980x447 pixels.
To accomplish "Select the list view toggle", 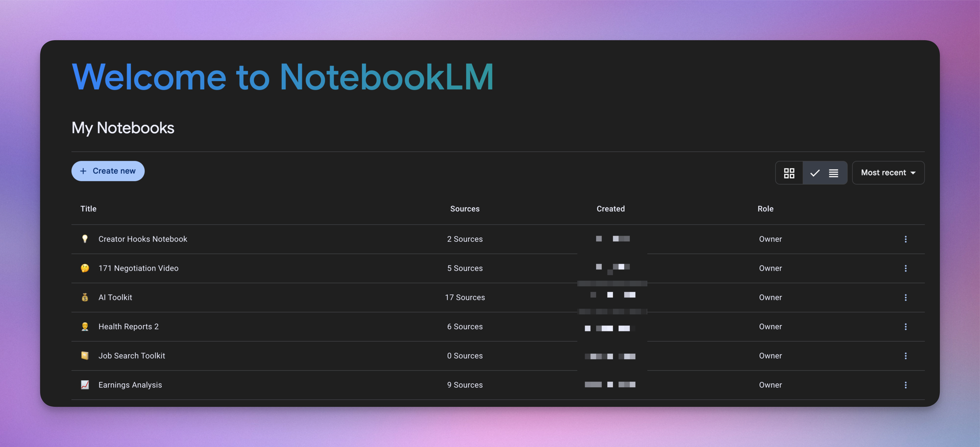I will (x=825, y=173).
